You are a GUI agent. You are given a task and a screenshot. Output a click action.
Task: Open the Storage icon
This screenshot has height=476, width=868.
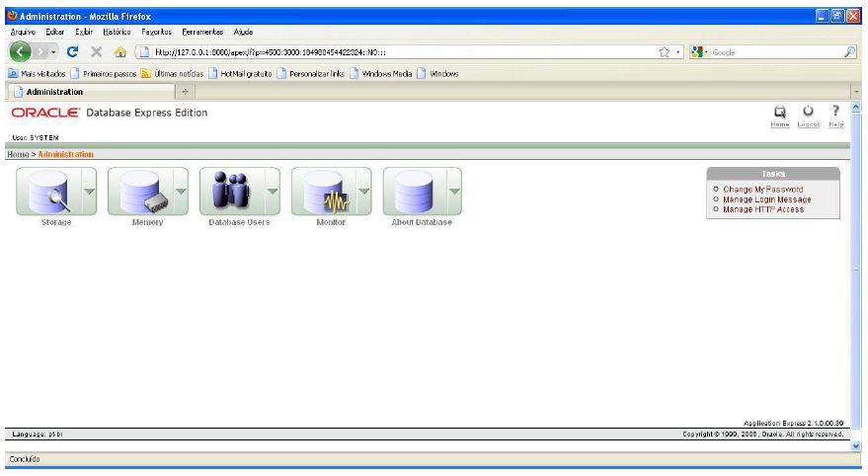tap(49, 192)
